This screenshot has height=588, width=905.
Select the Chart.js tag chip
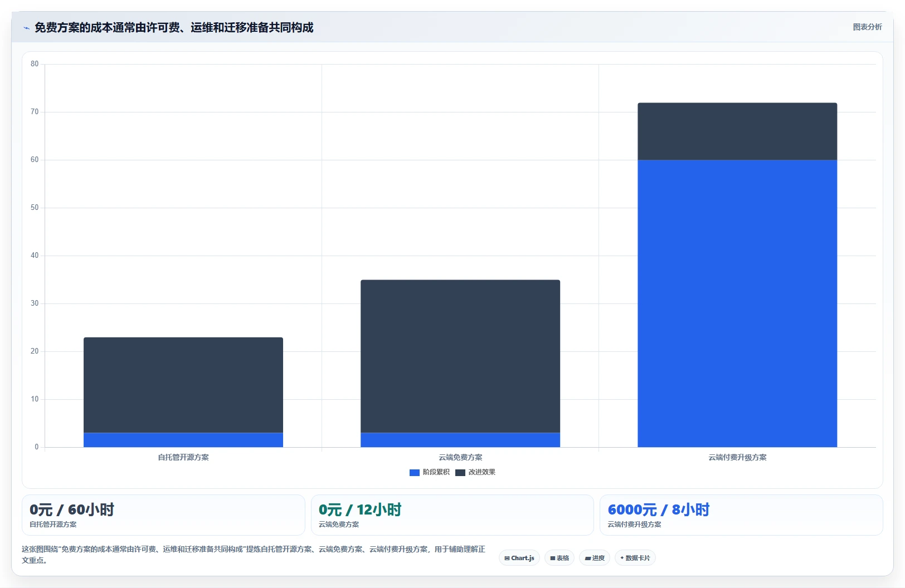(x=519, y=558)
